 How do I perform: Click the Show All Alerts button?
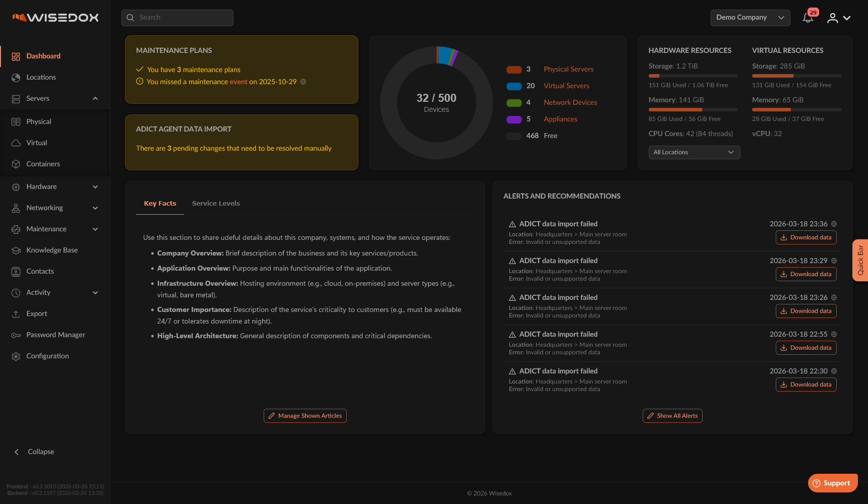coord(672,416)
